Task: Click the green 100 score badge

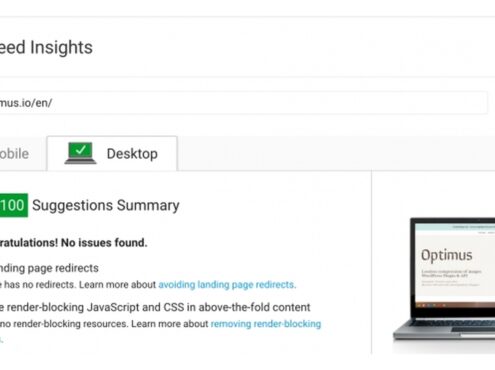Action: point(13,205)
